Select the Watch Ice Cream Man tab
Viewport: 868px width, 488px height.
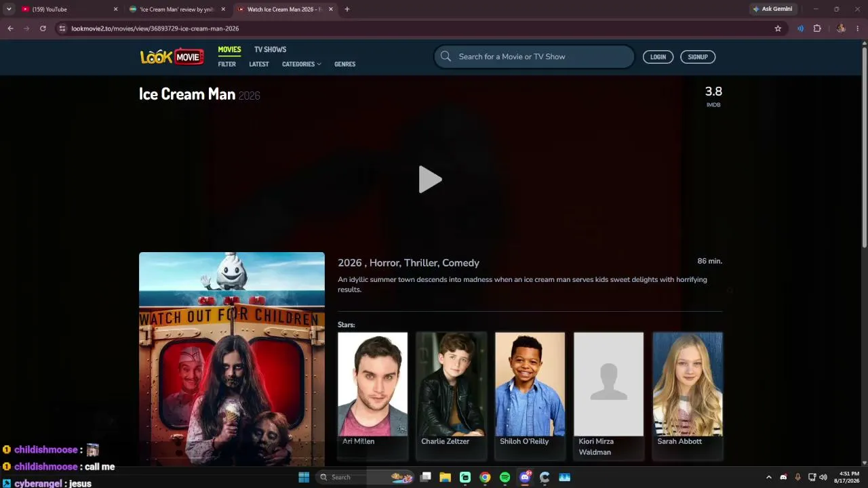point(285,9)
